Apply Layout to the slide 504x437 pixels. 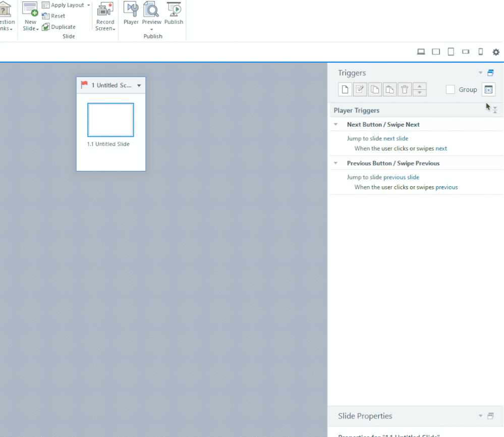[x=66, y=5]
